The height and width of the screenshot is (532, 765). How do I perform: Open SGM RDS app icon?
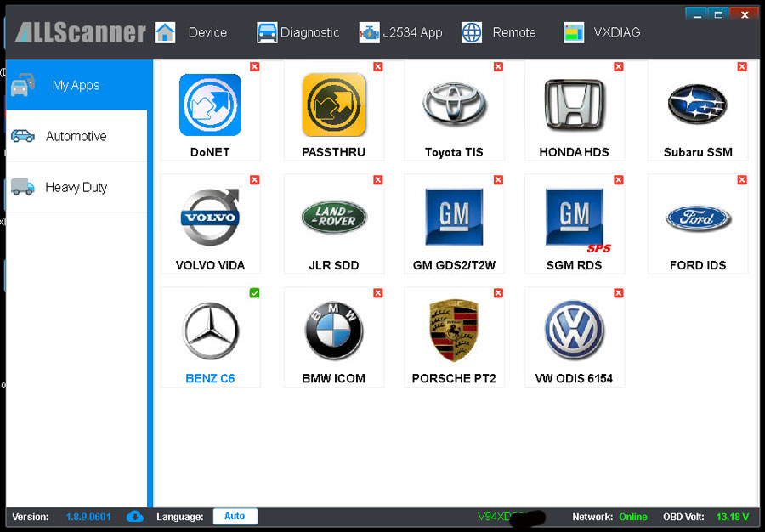tap(575, 217)
